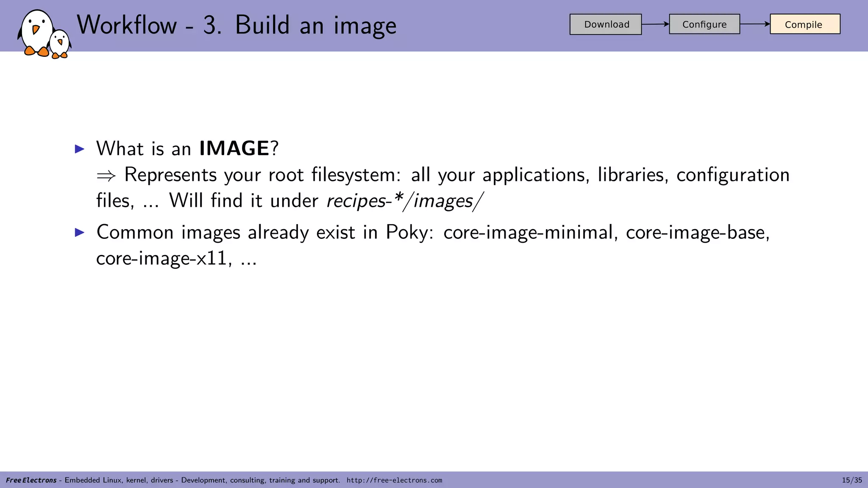Click the Download workflow box
The width and height of the screenshot is (868, 488).
[606, 25]
